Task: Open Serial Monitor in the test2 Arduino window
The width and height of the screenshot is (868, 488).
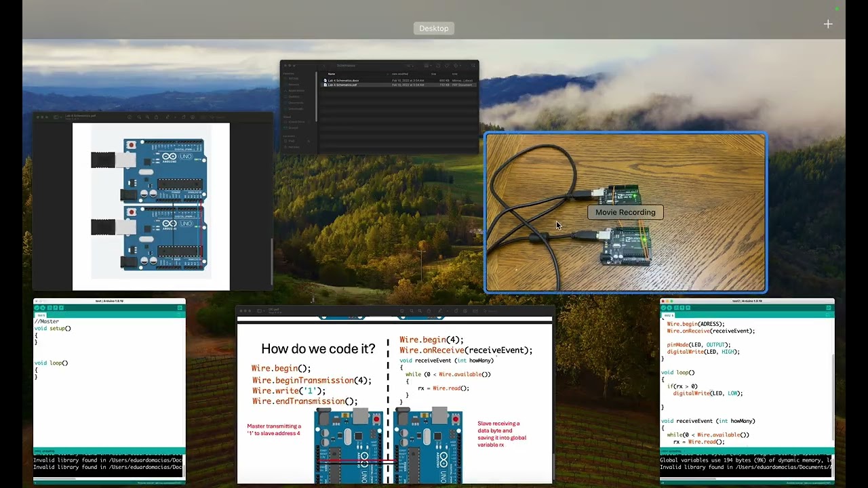Action: coord(829,308)
